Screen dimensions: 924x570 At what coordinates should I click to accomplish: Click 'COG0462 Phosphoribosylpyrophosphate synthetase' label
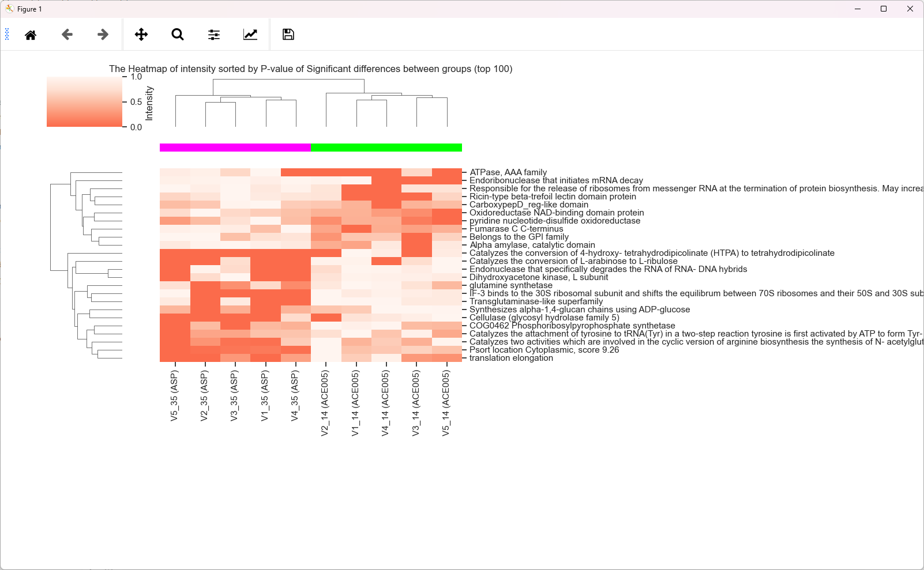(572, 326)
